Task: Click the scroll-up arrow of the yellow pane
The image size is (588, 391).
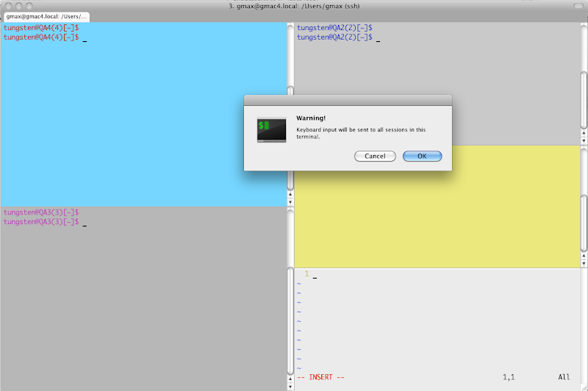Action: tap(584, 256)
